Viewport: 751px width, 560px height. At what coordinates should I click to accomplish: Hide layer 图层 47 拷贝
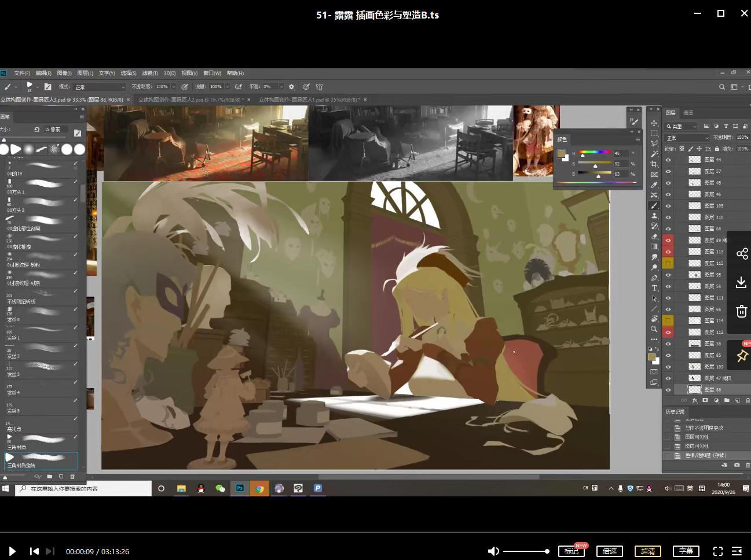(x=668, y=378)
